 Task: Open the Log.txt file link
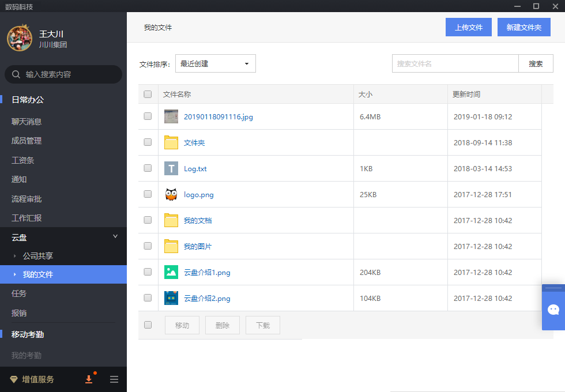coord(195,168)
